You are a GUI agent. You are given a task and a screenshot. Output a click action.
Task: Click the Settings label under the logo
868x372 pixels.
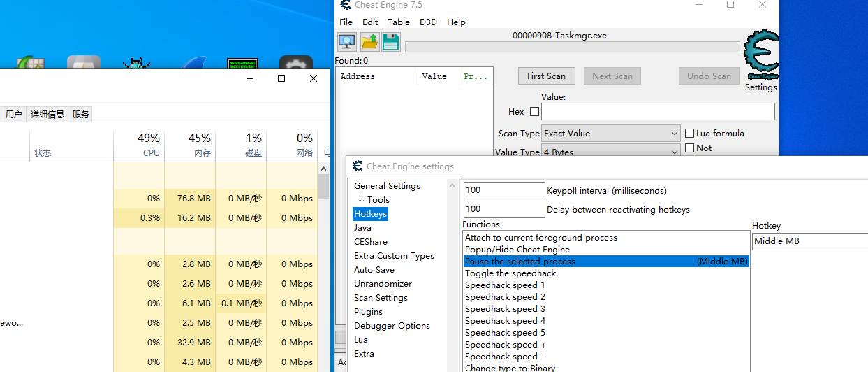tap(760, 87)
